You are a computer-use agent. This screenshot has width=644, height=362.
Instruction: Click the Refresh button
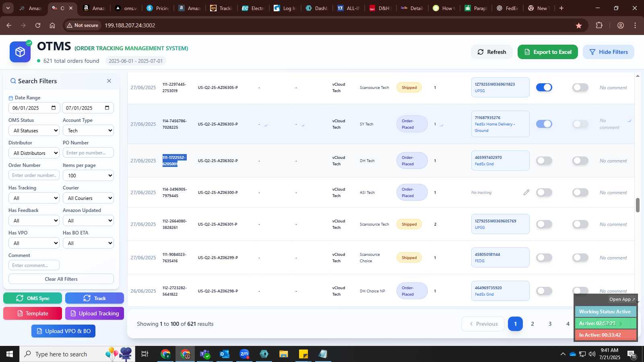(492, 52)
